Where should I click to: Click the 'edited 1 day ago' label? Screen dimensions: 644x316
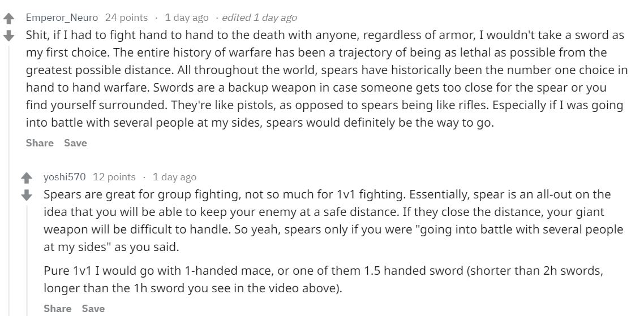point(259,18)
